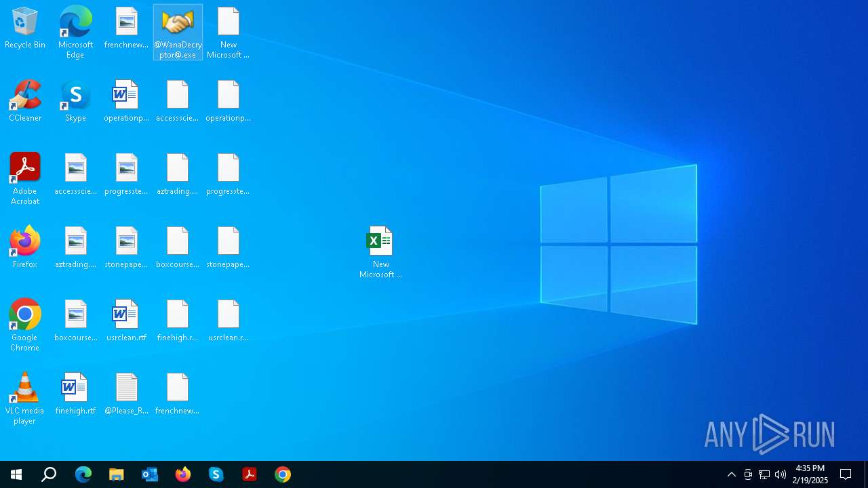Select the blank stonepape... file icon
The height and width of the screenshot is (488, 868).
click(x=229, y=249)
